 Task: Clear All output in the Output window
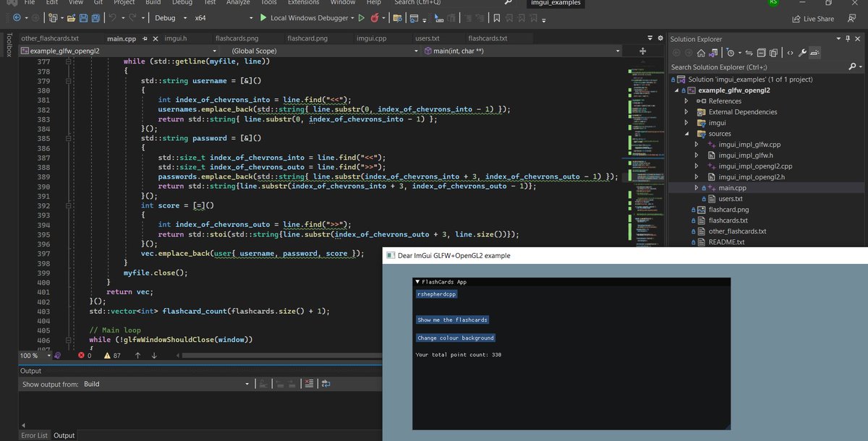310,384
